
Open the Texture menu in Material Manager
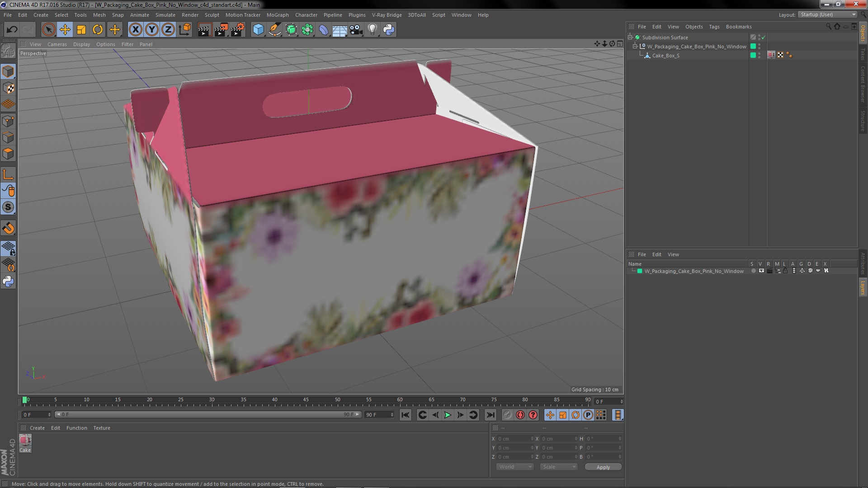[102, 428]
